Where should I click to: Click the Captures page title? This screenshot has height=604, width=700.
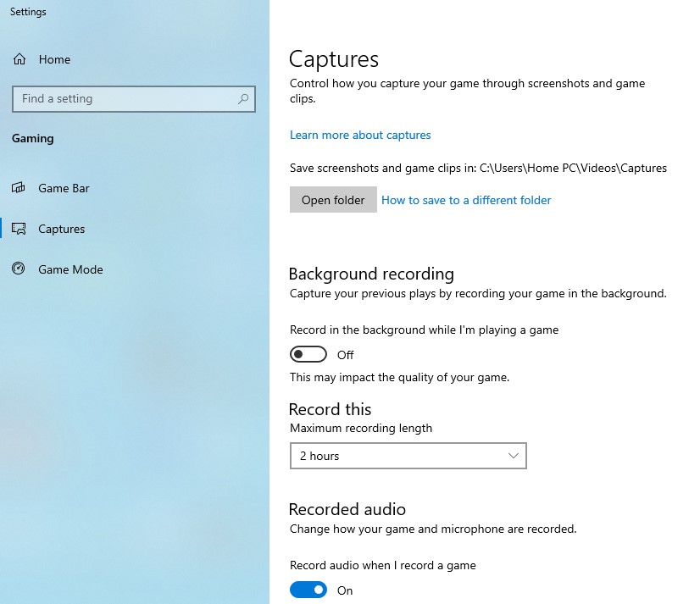point(334,59)
